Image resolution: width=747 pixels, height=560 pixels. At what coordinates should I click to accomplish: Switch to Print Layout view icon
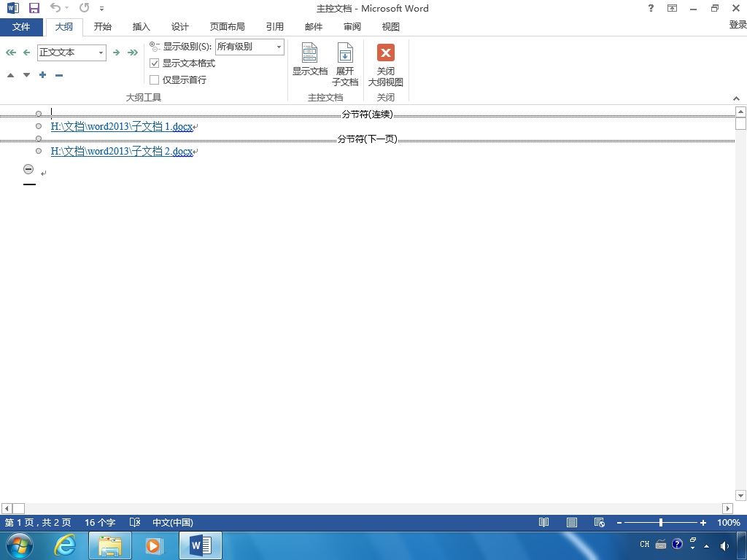pos(572,522)
